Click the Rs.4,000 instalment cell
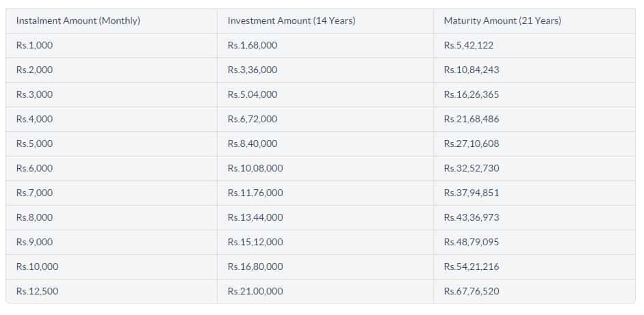This screenshot has height=315, width=644. point(34,120)
